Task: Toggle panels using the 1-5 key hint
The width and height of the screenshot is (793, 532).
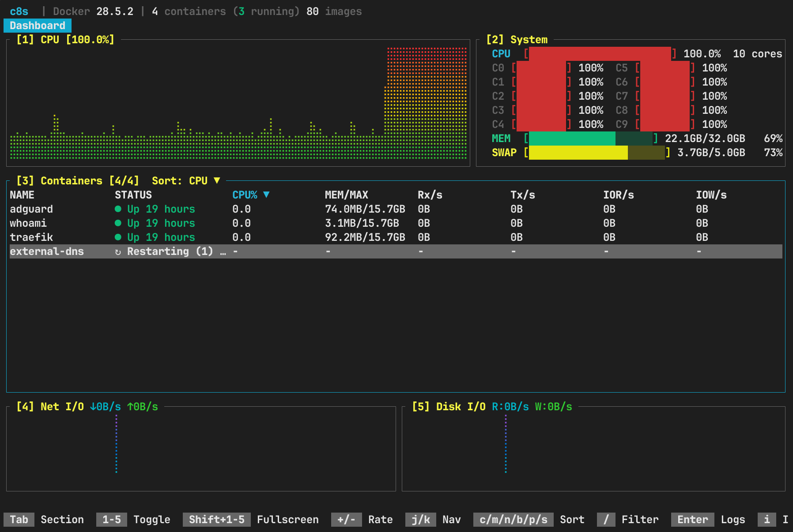Action: point(111,520)
